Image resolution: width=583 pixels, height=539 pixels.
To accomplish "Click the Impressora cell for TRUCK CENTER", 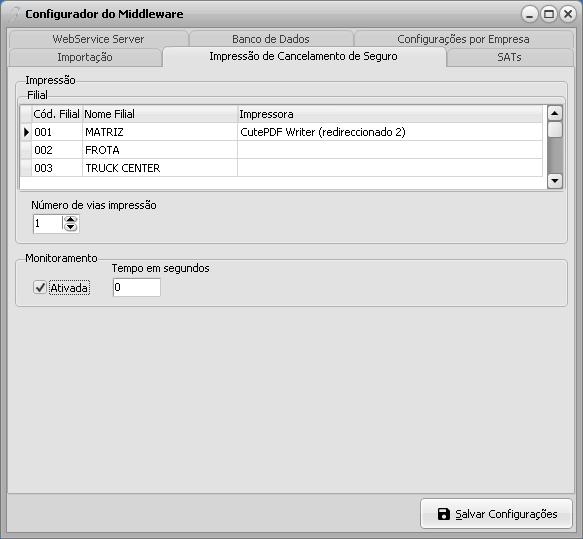I will [390, 168].
